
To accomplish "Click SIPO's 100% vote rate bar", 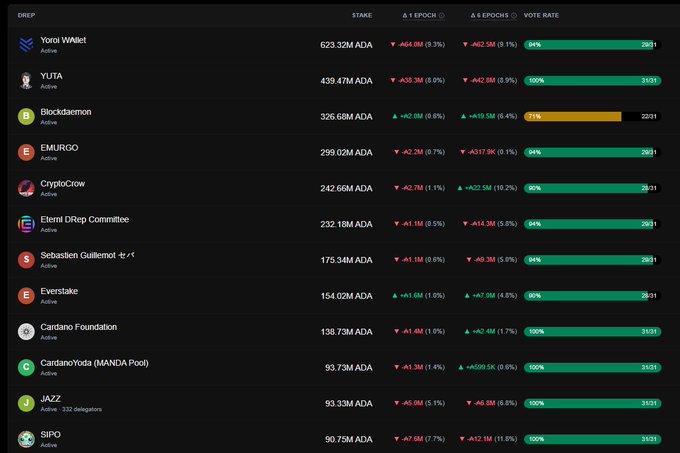I will pyautogui.click(x=592, y=439).
